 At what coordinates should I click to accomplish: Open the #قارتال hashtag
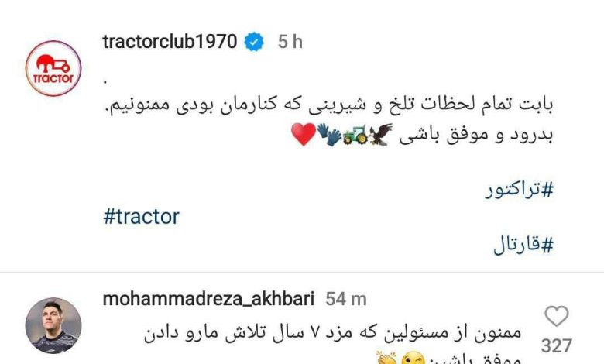[x=523, y=244]
